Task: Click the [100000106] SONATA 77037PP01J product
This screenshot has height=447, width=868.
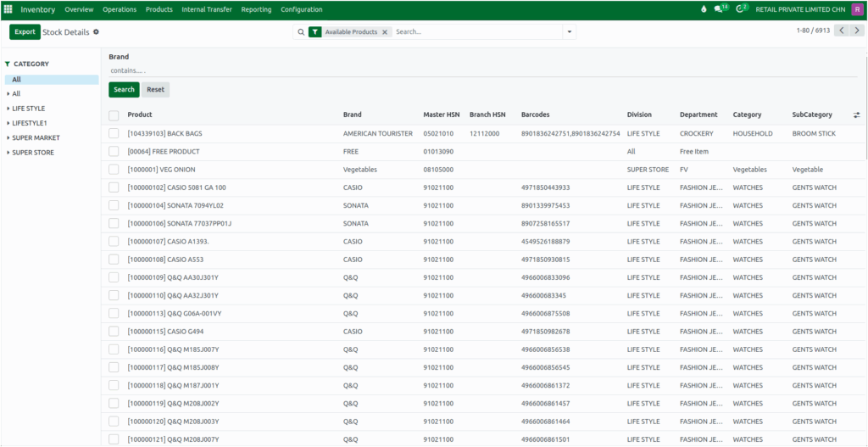Action: click(180, 224)
